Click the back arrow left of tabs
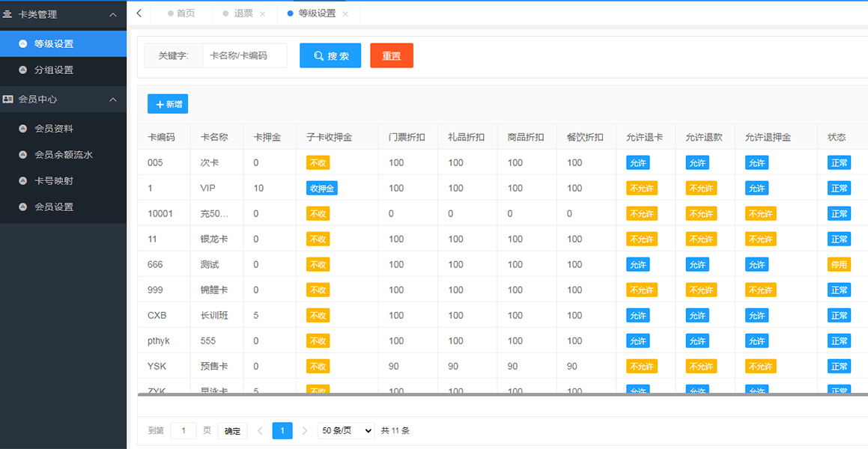 (x=139, y=13)
